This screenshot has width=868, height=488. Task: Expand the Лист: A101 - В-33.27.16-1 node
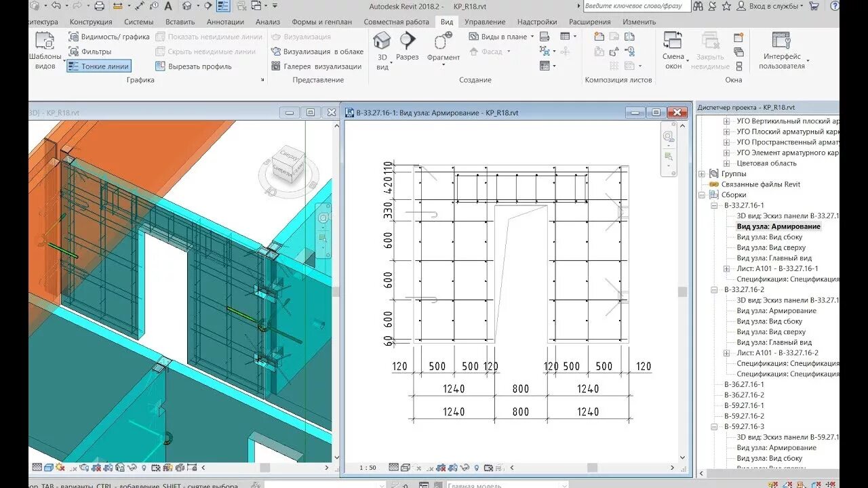(726, 269)
